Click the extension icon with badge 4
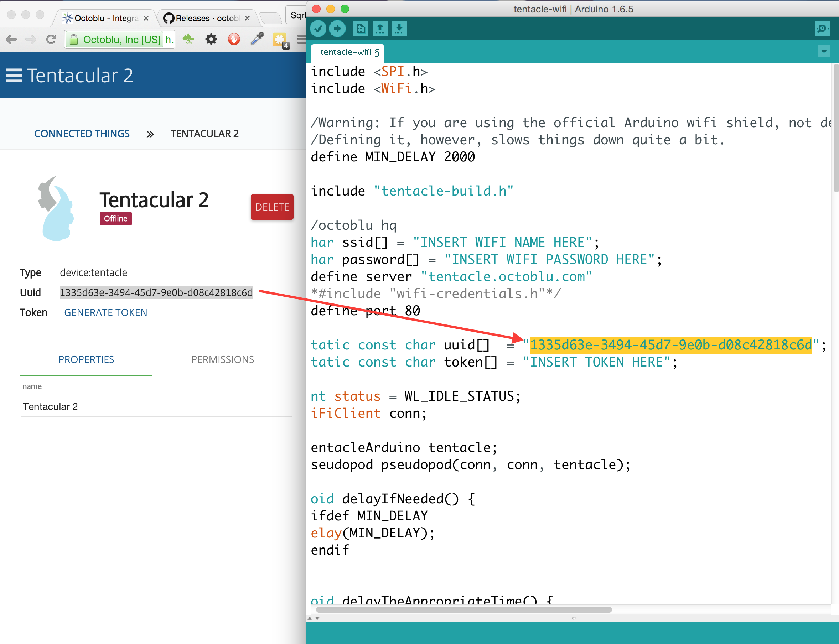 (280, 39)
